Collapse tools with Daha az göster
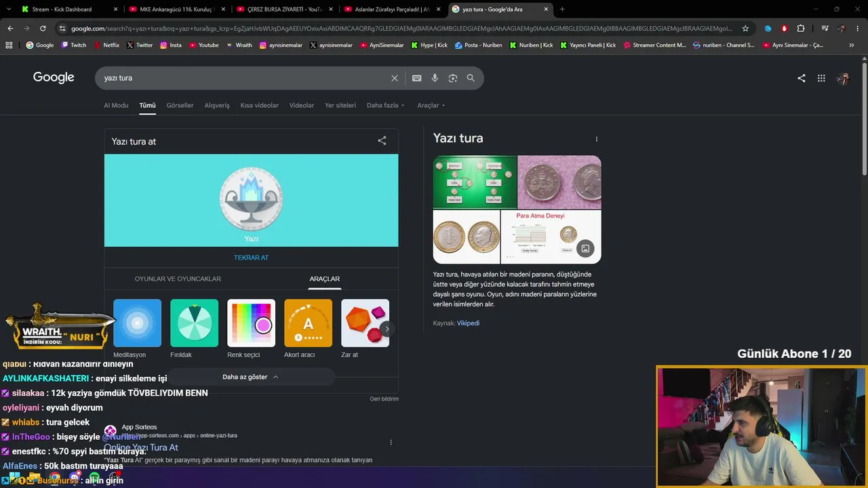The height and width of the screenshot is (488, 868). [x=251, y=377]
